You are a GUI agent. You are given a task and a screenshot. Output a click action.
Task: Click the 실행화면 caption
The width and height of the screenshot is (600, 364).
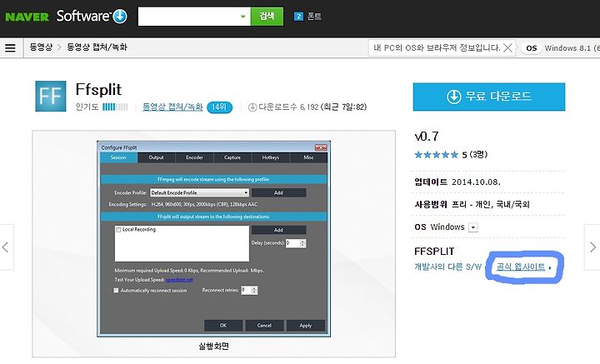coord(214,347)
